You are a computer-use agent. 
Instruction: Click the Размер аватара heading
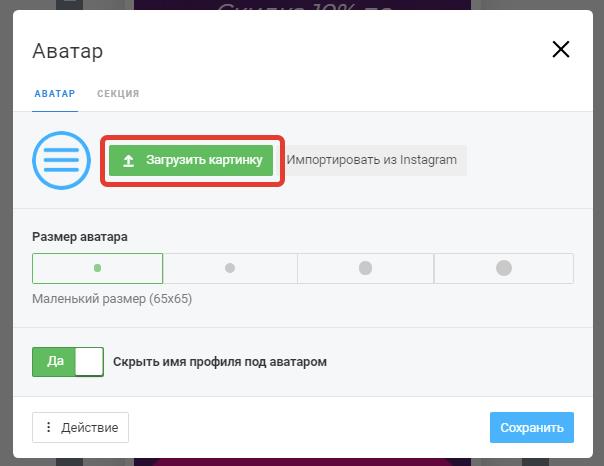tap(80, 237)
